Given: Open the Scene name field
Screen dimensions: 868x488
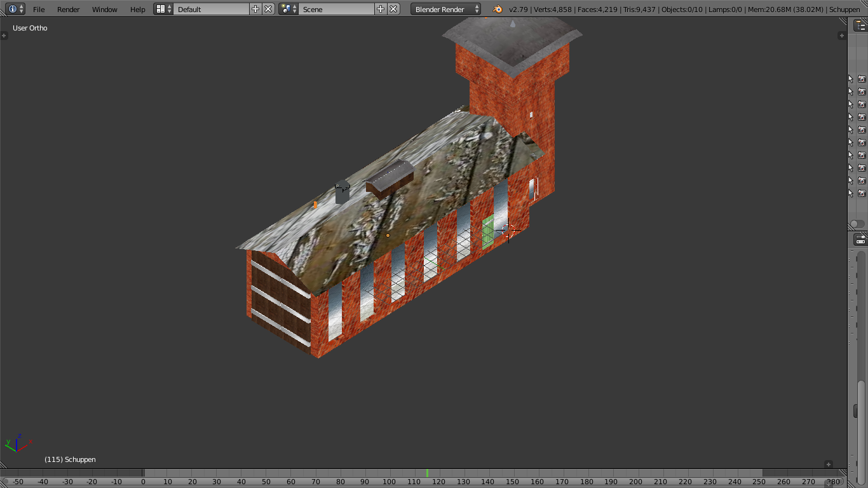Looking at the screenshot, I should click(336, 9).
